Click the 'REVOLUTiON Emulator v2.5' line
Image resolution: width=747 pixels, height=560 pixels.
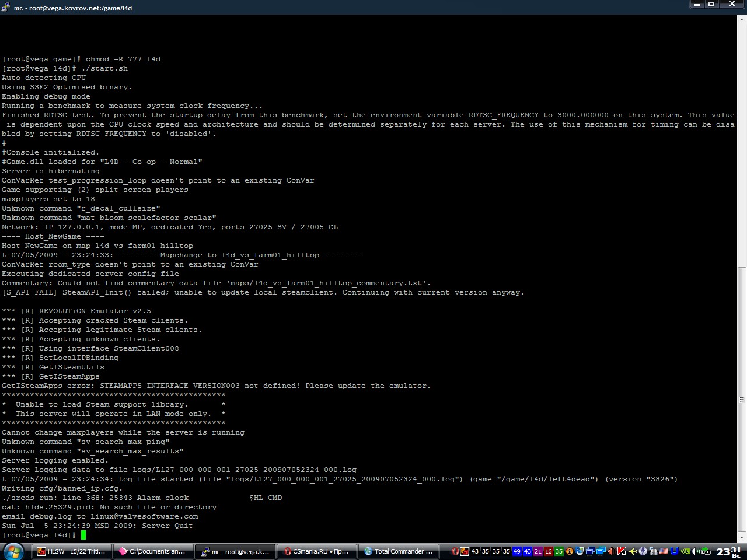(76, 311)
